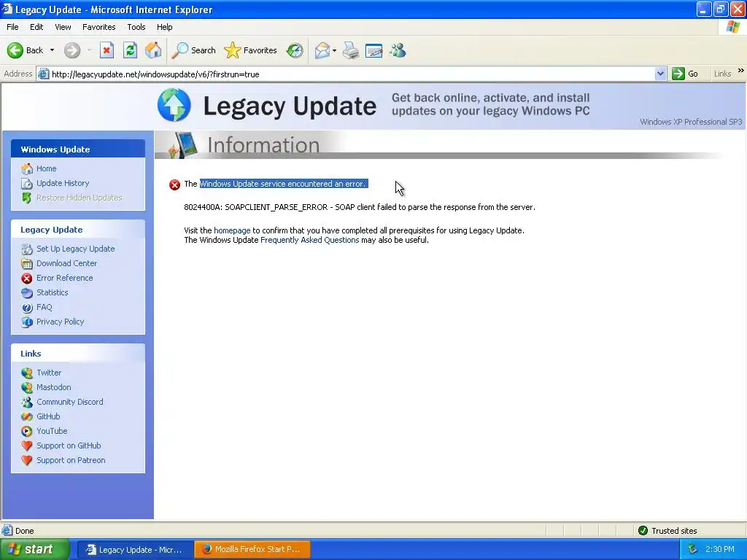Click the Mail envelope icon
This screenshot has height=560, width=747.
[x=322, y=50]
